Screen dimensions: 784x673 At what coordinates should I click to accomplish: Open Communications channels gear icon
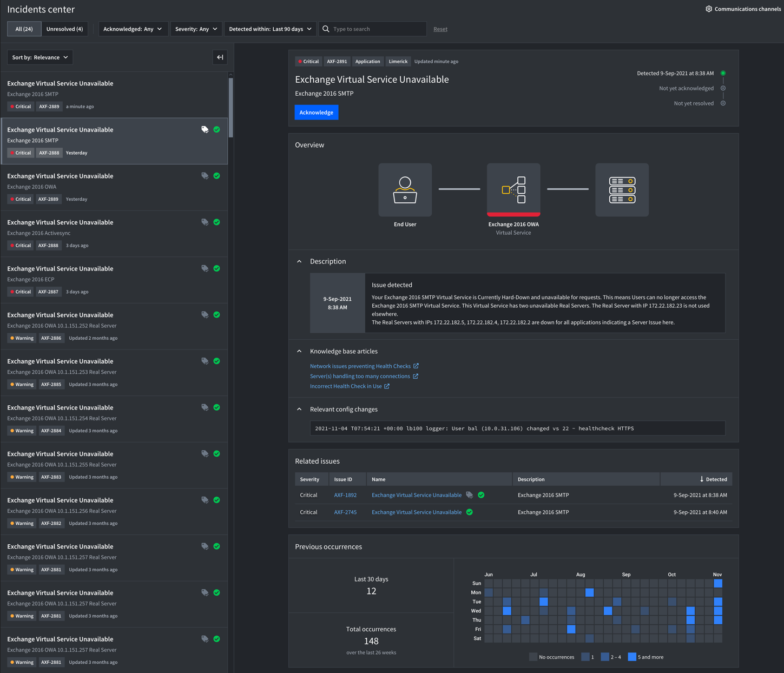point(709,9)
